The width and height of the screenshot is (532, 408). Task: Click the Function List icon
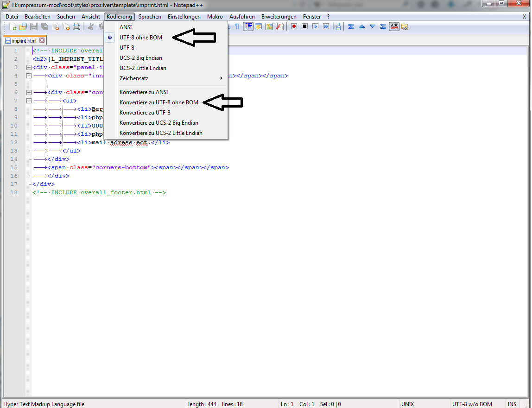[x=280, y=26]
